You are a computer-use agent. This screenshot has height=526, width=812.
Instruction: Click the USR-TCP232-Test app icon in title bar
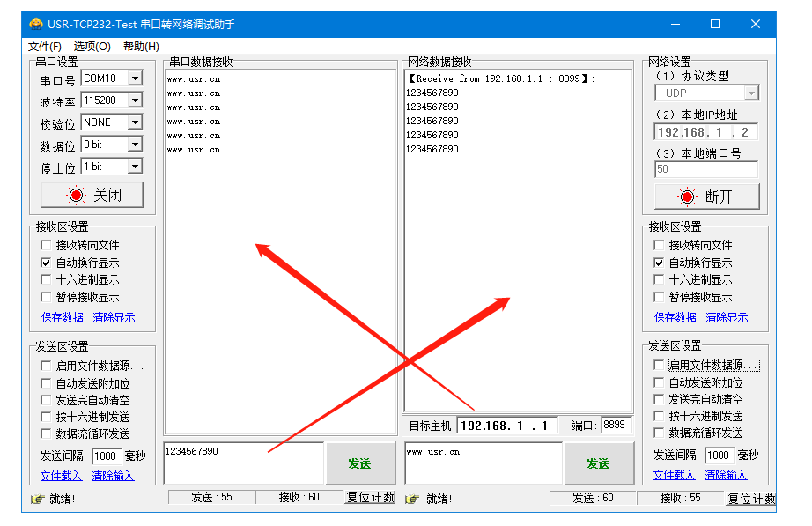point(36,24)
